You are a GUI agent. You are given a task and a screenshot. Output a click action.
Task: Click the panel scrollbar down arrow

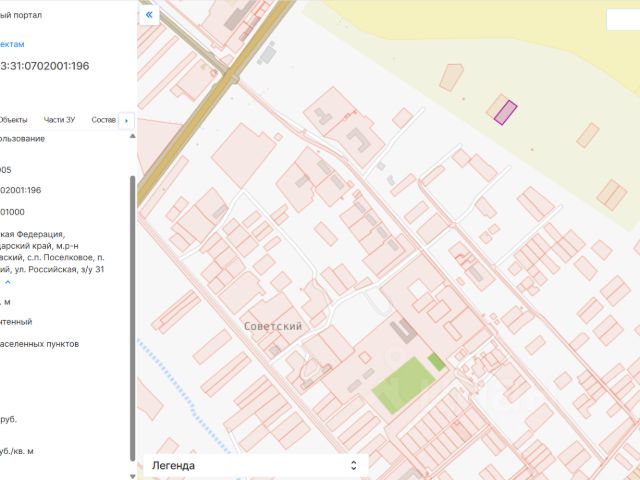point(132,476)
